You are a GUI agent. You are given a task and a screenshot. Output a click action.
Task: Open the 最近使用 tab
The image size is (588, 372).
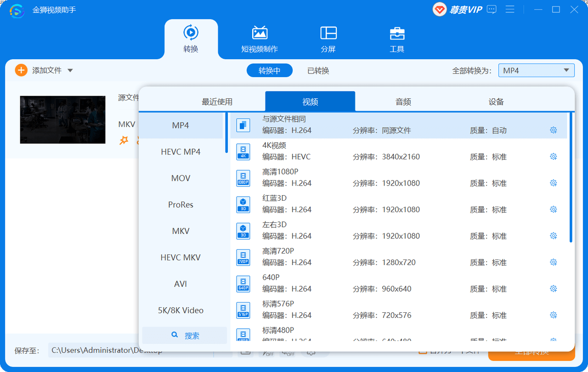(217, 101)
